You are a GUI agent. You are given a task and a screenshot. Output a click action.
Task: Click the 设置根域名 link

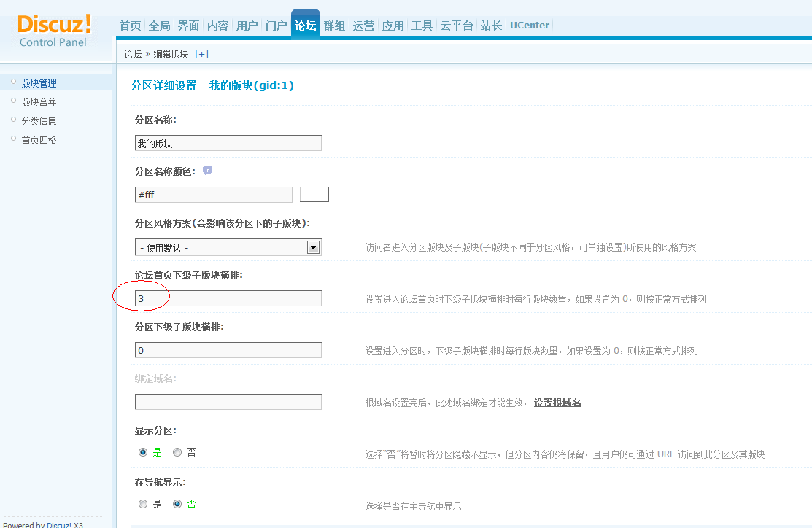point(557,401)
